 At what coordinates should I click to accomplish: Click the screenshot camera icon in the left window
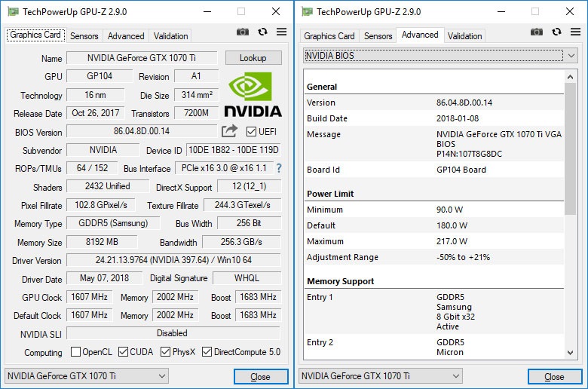243,32
